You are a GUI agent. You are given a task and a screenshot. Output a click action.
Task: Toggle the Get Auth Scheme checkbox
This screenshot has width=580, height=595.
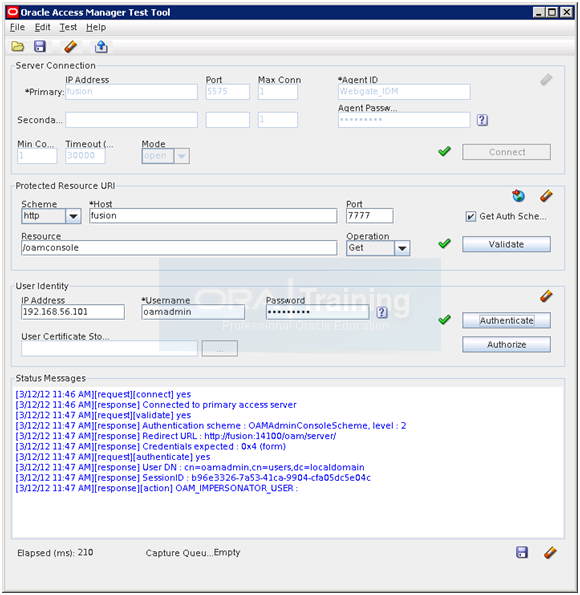coord(471,216)
